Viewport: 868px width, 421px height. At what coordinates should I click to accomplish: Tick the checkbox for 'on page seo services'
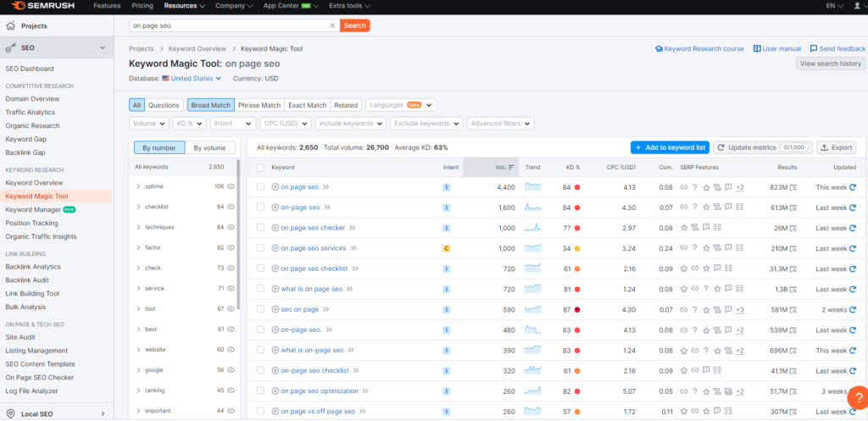pyautogui.click(x=261, y=248)
